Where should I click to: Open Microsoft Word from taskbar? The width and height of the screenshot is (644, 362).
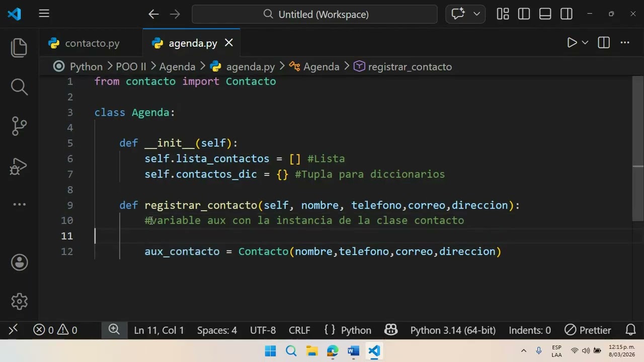click(353, 351)
